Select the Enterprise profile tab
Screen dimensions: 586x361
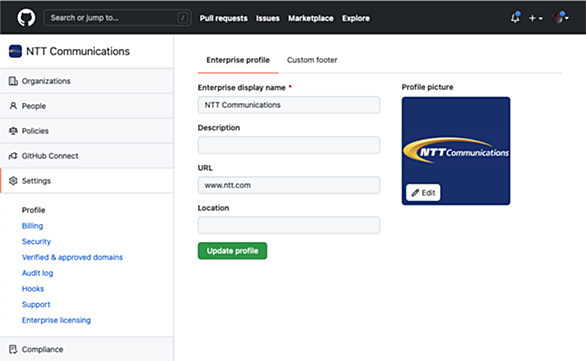click(238, 60)
